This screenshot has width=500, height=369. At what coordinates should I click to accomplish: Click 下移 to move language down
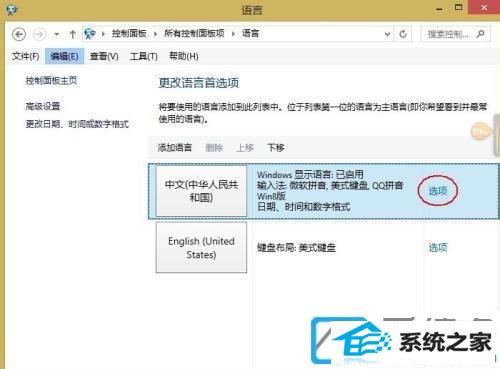point(276,147)
